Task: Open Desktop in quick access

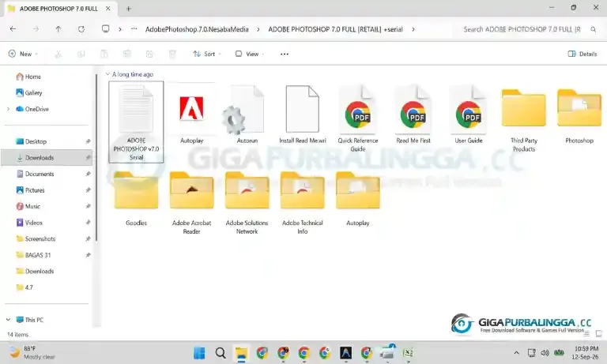Action: pyautogui.click(x=31, y=141)
